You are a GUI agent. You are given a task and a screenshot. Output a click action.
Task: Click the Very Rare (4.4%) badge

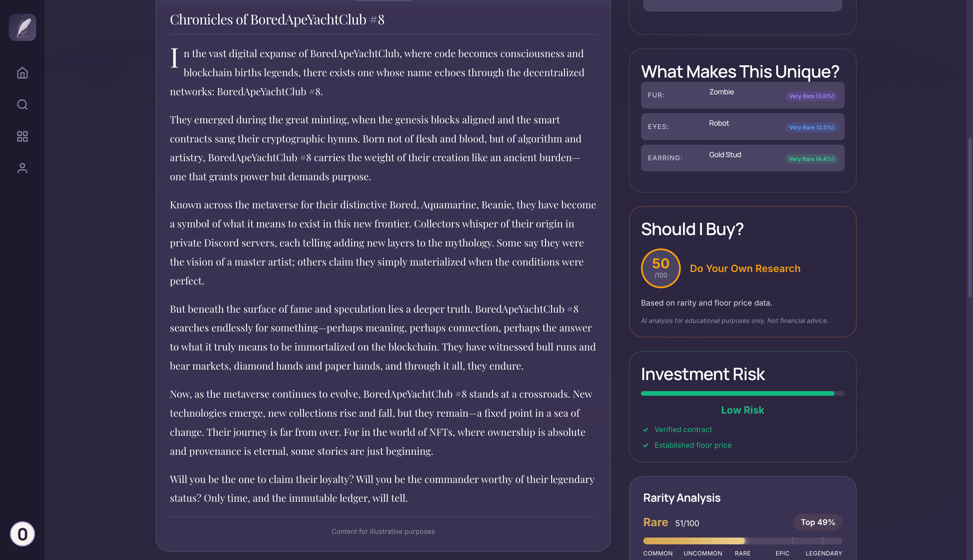[811, 159]
